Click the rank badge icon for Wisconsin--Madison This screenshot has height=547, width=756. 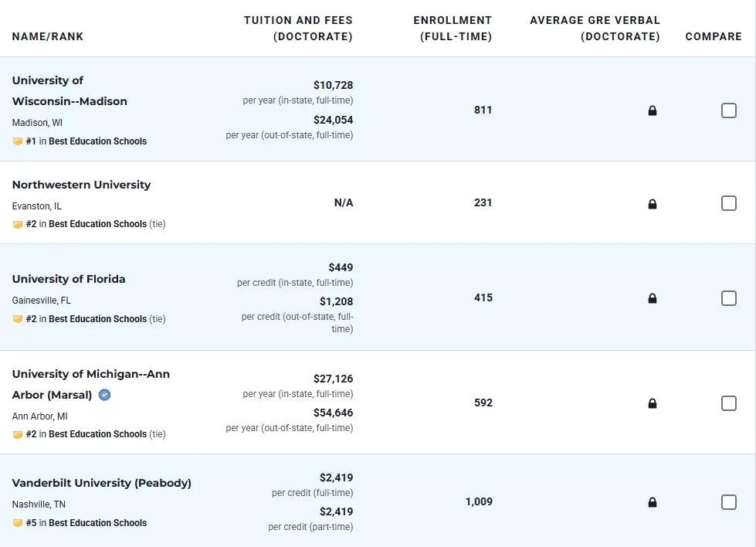[18, 141]
